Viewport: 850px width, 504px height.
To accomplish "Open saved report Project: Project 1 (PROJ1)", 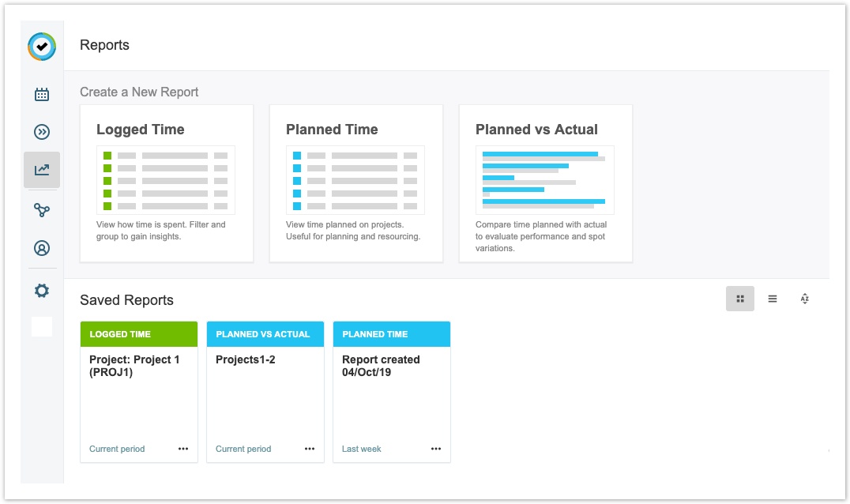I will (x=134, y=366).
